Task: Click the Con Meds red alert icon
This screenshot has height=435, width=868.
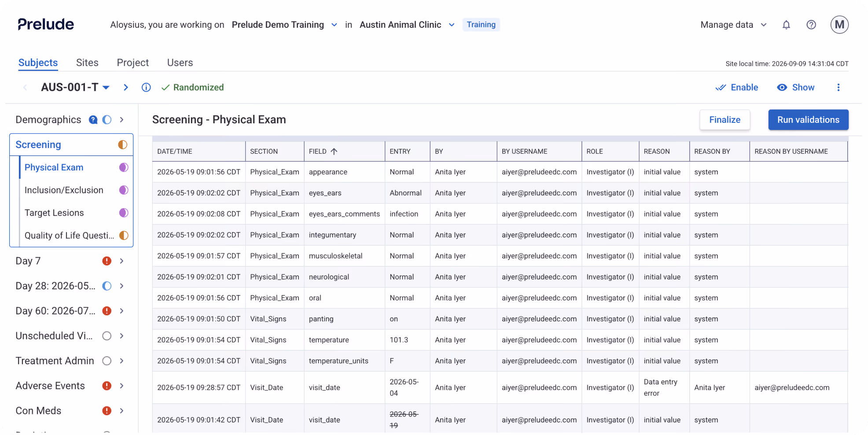Action: tap(107, 411)
